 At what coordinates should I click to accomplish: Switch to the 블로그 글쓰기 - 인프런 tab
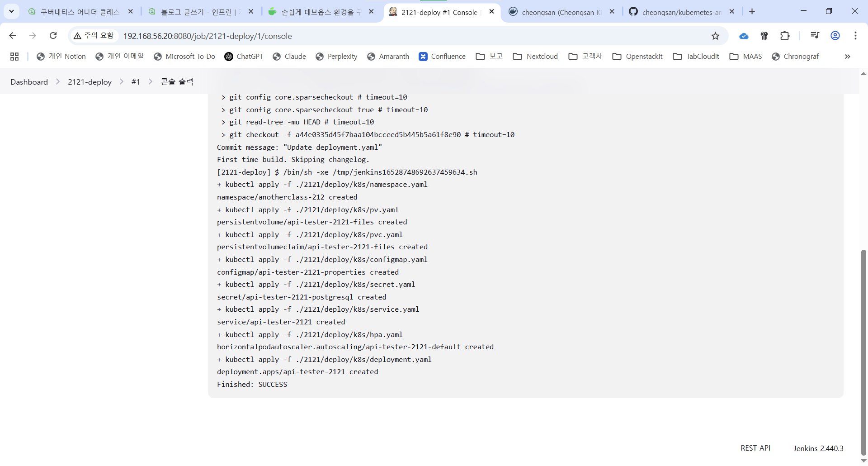tap(201, 12)
